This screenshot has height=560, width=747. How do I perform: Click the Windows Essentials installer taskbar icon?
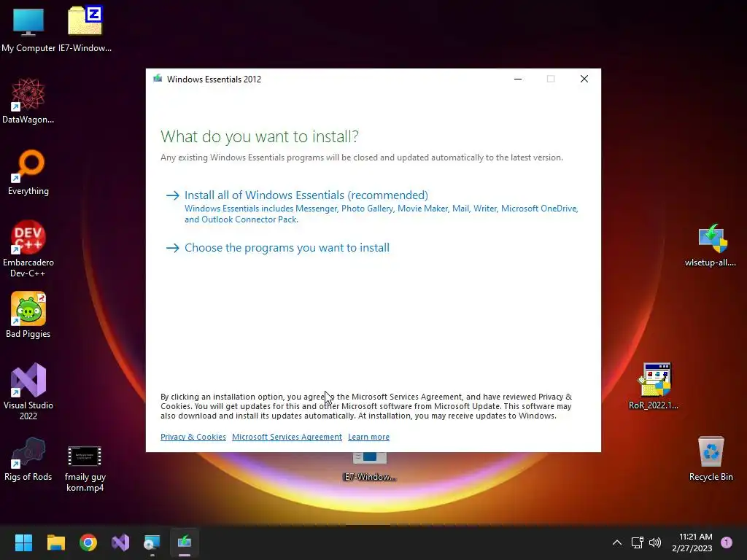185,542
